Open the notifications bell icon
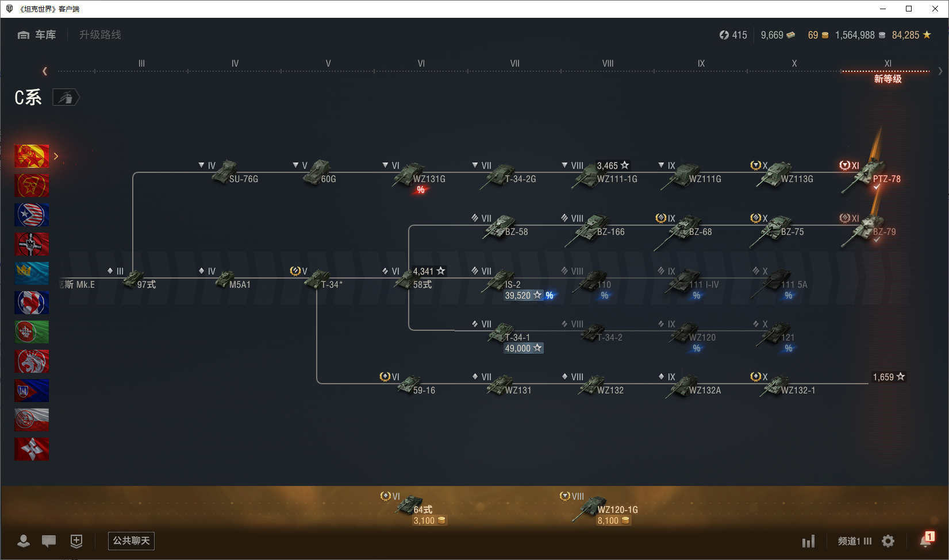Viewport: 949px width, 560px height. click(925, 540)
